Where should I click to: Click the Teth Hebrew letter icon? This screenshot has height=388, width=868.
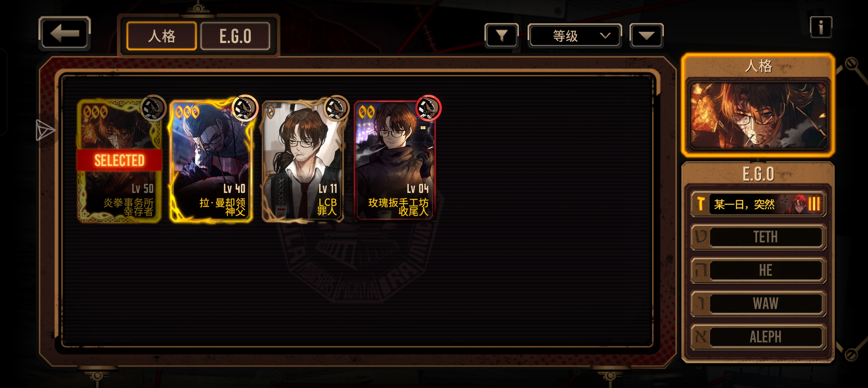(x=701, y=237)
